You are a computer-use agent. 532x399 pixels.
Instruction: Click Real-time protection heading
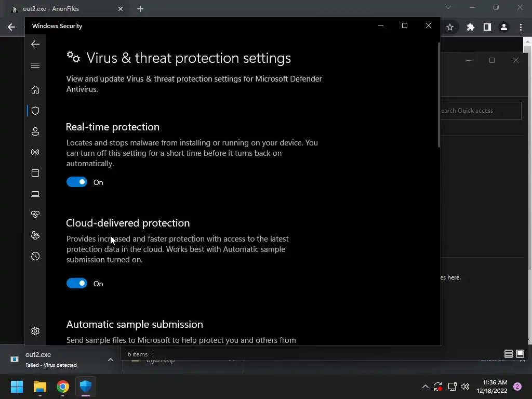pyautogui.click(x=113, y=127)
